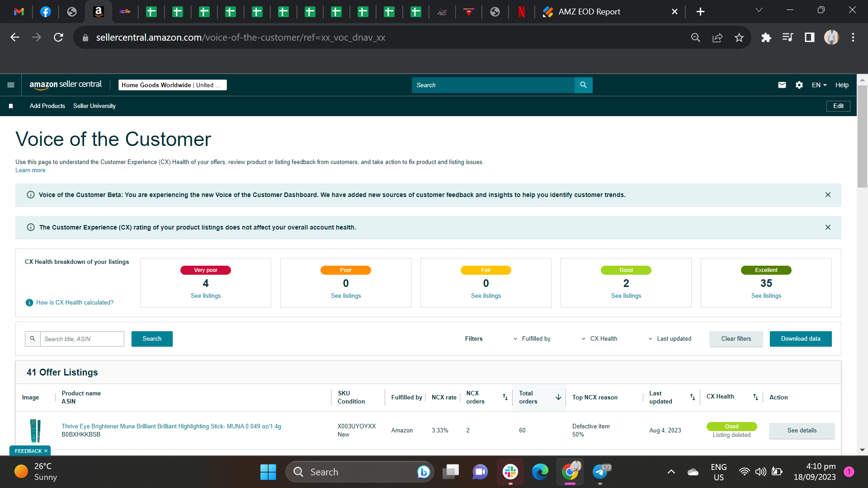The width and height of the screenshot is (868, 488).
Task: Open Slack from the taskbar
Action: 510,472
